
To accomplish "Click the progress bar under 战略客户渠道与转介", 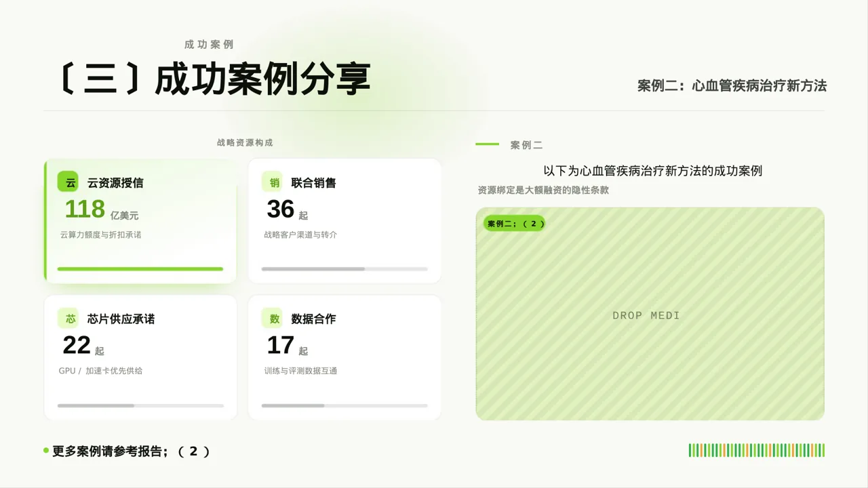I will tap(344, 269).
